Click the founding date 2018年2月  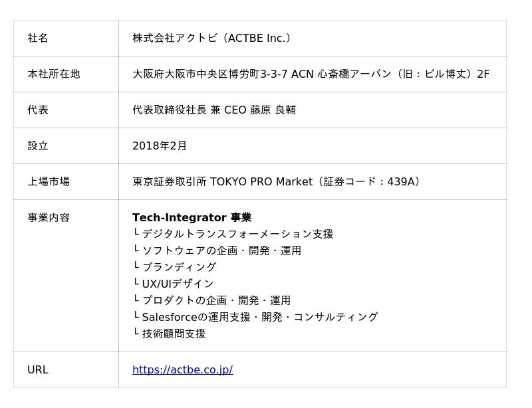(160, 146)
